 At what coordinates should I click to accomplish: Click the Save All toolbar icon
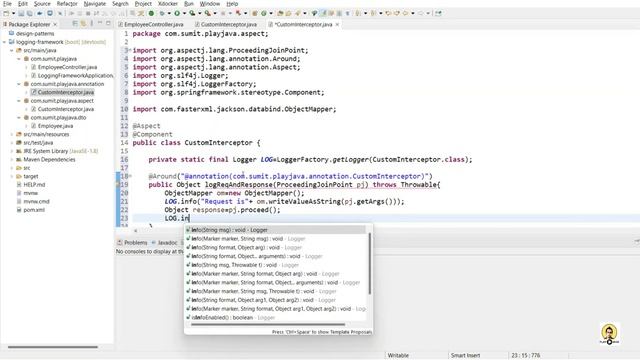[29, 13]
